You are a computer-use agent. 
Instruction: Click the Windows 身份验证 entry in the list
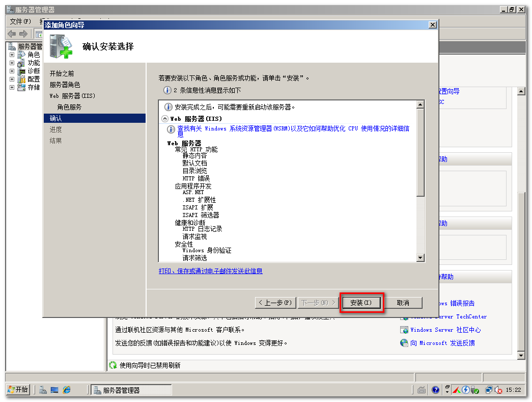click(x=207, y=250)
